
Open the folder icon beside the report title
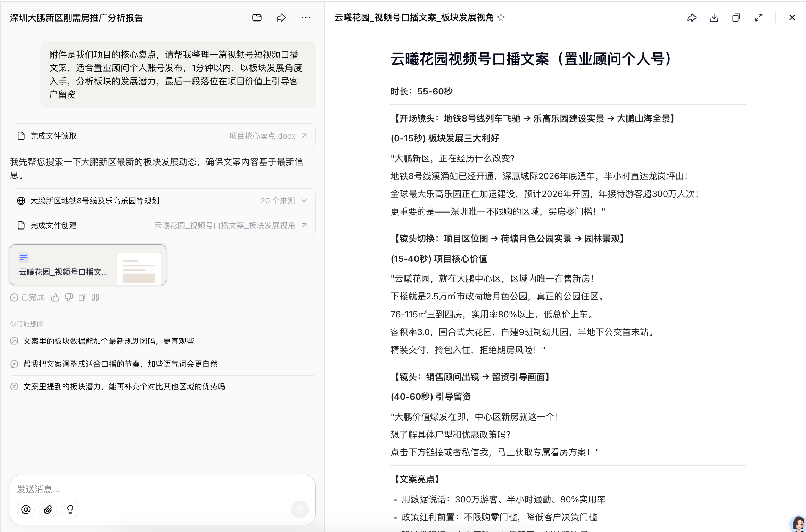tap(257, 18)
